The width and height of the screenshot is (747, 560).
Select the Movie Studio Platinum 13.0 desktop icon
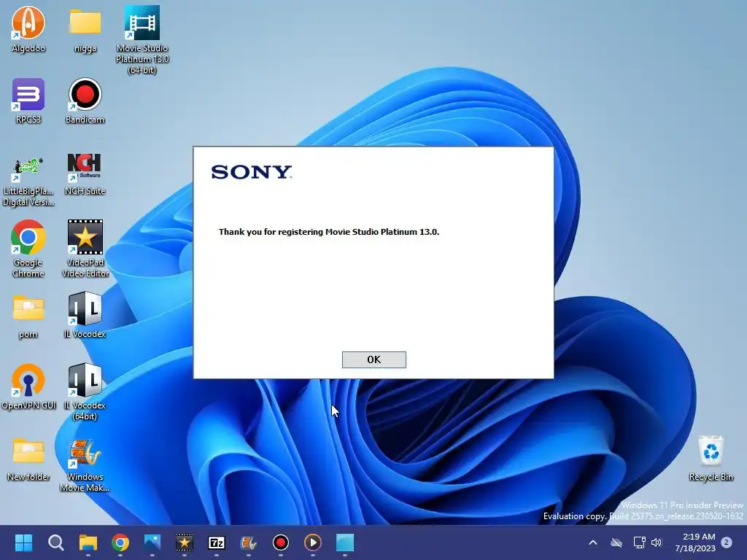(x=142, y=39)
